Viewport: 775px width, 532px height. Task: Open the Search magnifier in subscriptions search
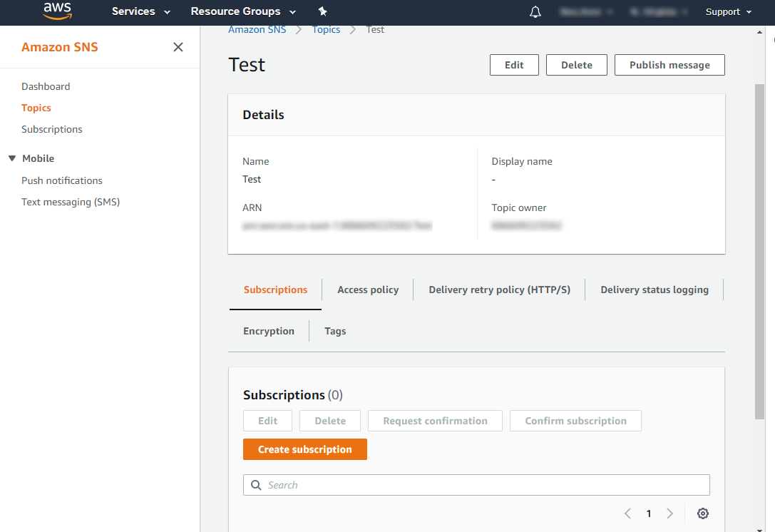(x=256, y=485)
